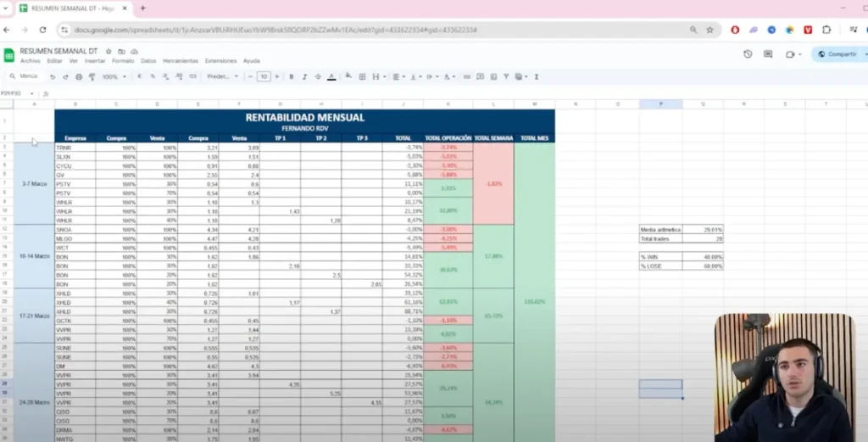This screenshot has height=442, width=868.
Task: Open the Archivo menu
Action: coord(31,61)
